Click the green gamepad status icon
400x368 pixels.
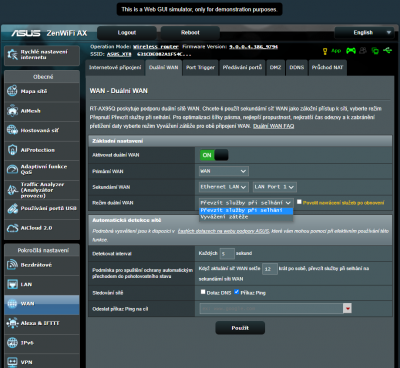[351, 51]
